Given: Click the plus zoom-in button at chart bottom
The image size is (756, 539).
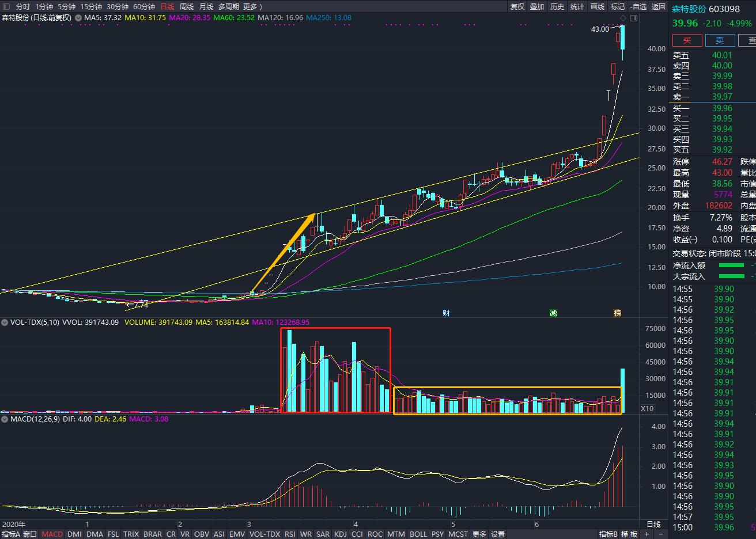Looking at the screenshot, I should (646, 534).
